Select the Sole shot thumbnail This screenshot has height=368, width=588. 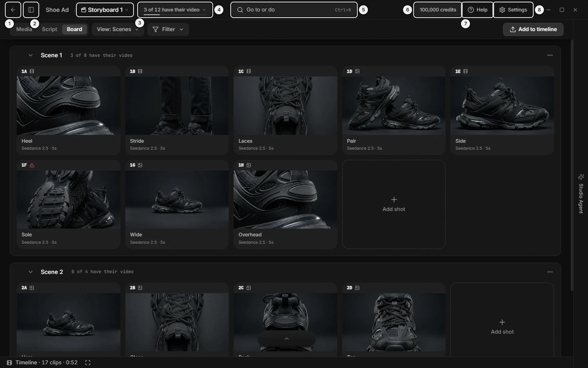69,200
